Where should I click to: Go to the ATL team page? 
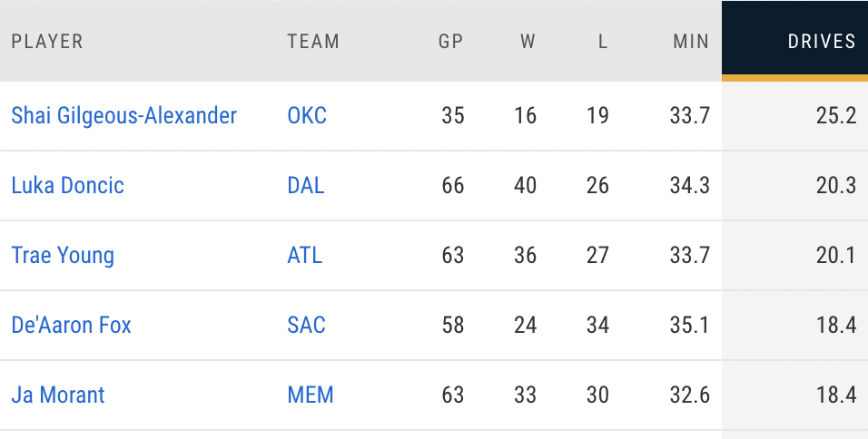pos(305,256)
